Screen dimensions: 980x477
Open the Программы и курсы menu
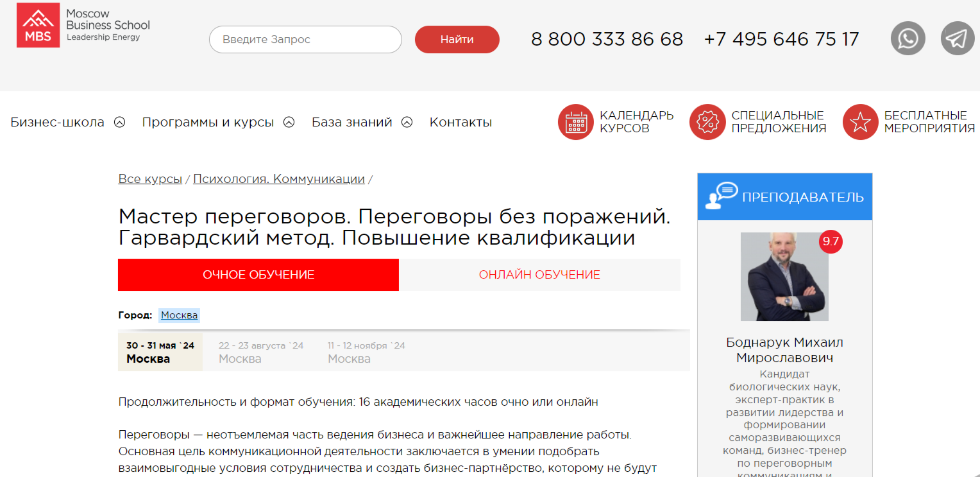click(x=208, y=122)
